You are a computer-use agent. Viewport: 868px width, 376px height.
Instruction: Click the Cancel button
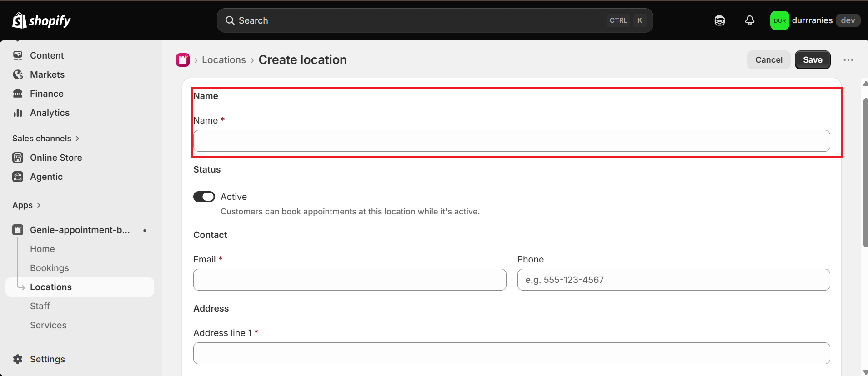pos(769,60)
